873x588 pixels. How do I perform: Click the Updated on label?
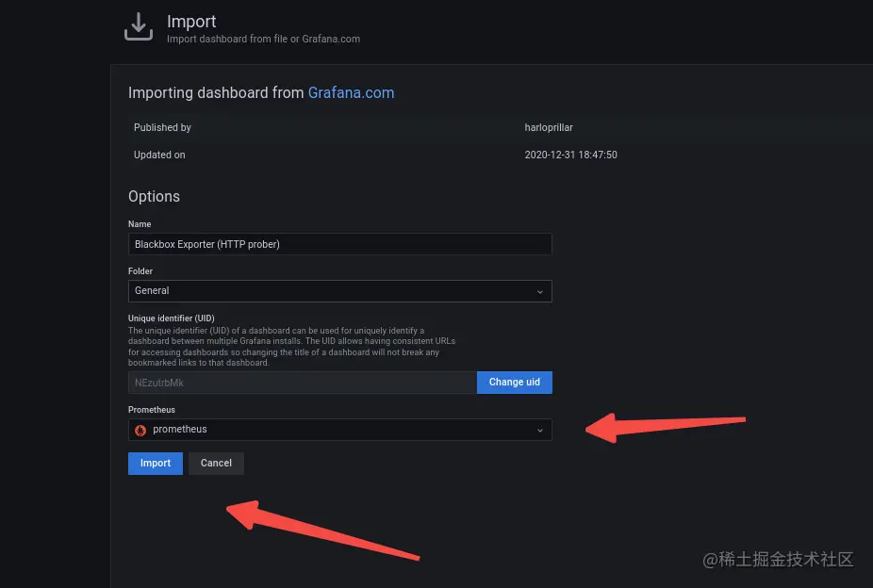(x=159, y=155)
